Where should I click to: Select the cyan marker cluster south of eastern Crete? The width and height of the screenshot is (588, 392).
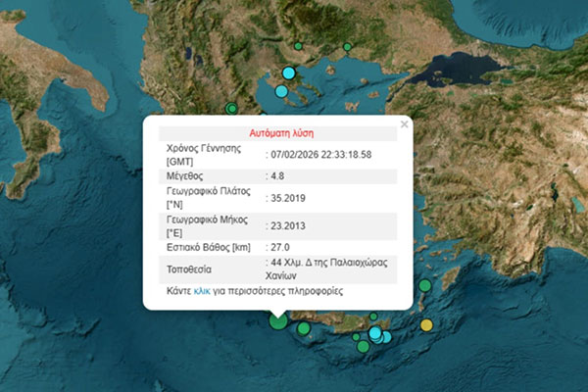tap(378, 335)
